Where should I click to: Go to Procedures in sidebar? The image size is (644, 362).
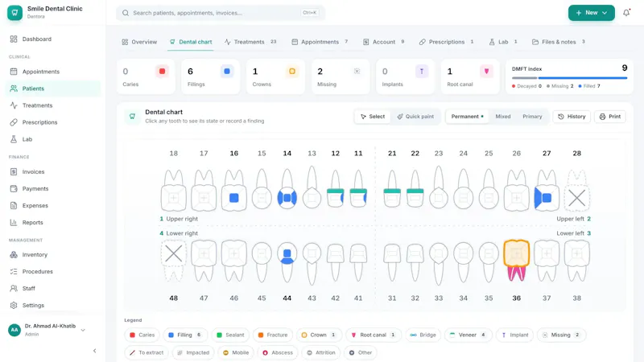(x=52, y=271)
